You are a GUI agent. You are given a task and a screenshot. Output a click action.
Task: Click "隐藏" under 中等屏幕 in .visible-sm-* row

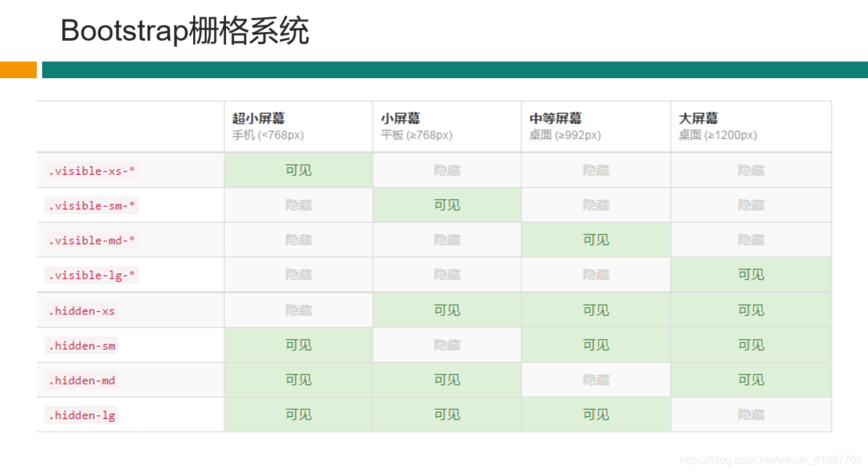coord(596,205)
